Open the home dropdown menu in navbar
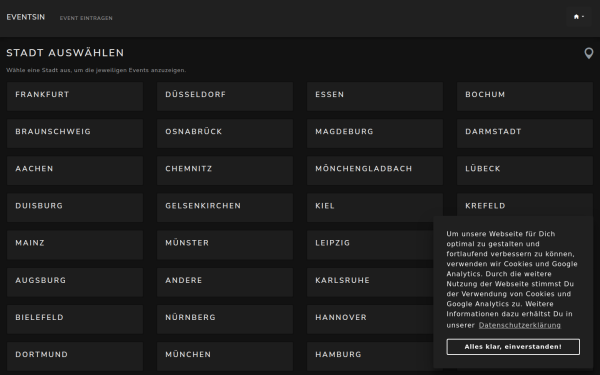 click(579, 17)
